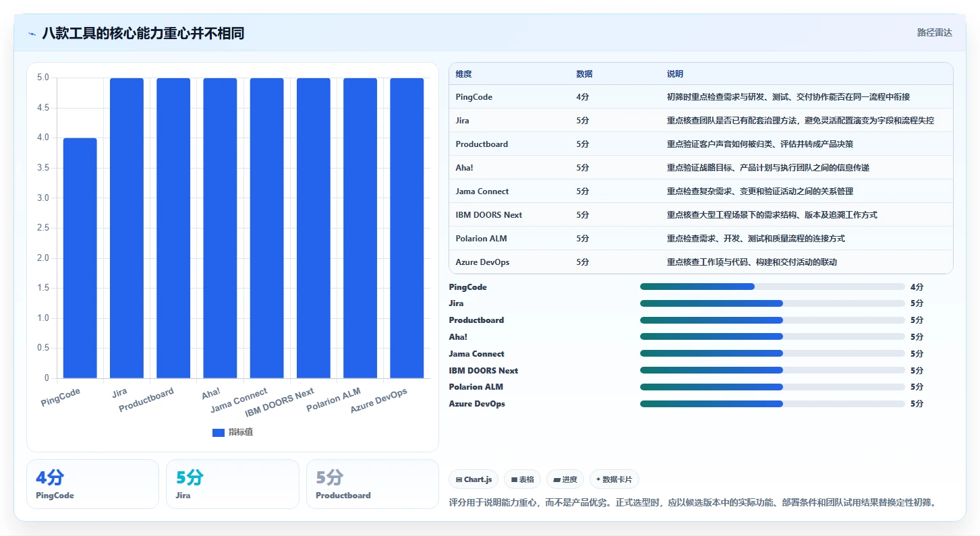Click the footnote starting 评分用于说明能力重心
The height and width of the screenshot is (536, 980).
point(693,502)
